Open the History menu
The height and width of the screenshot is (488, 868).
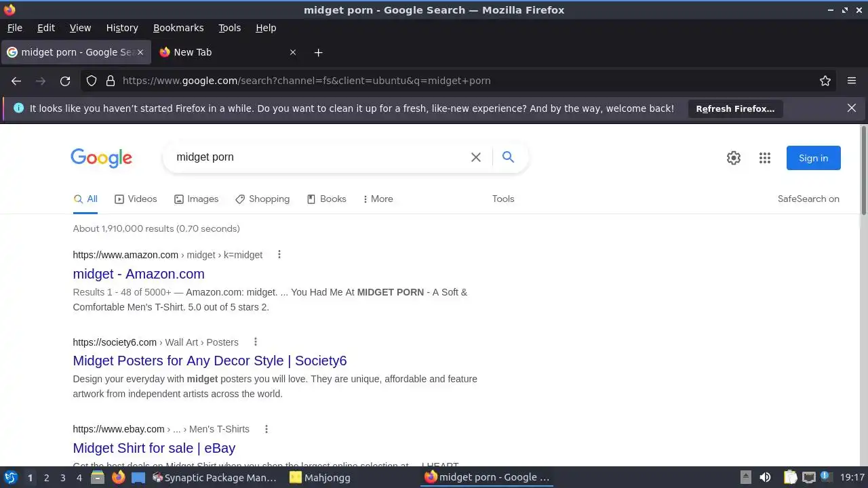tap(122, 28)
